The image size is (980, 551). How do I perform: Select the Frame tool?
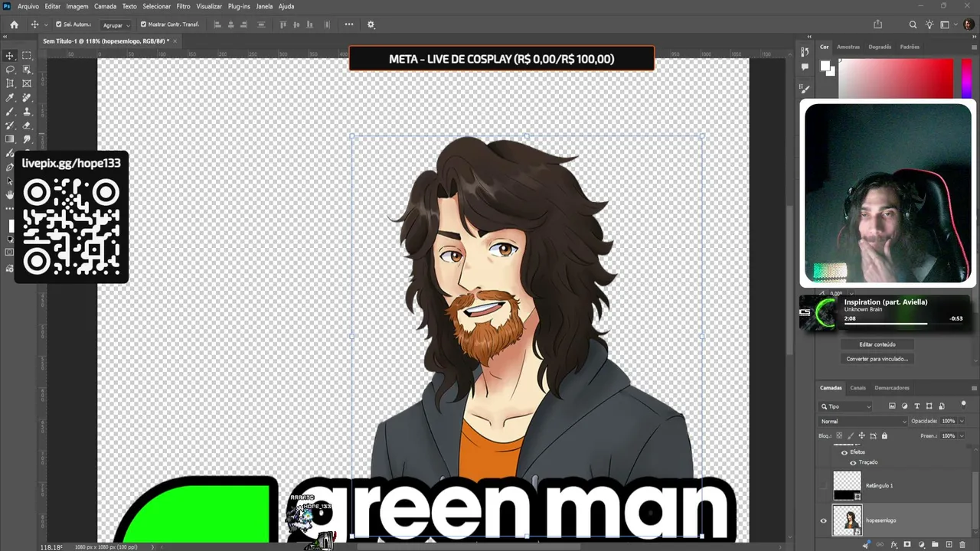[x=27, y=83]
